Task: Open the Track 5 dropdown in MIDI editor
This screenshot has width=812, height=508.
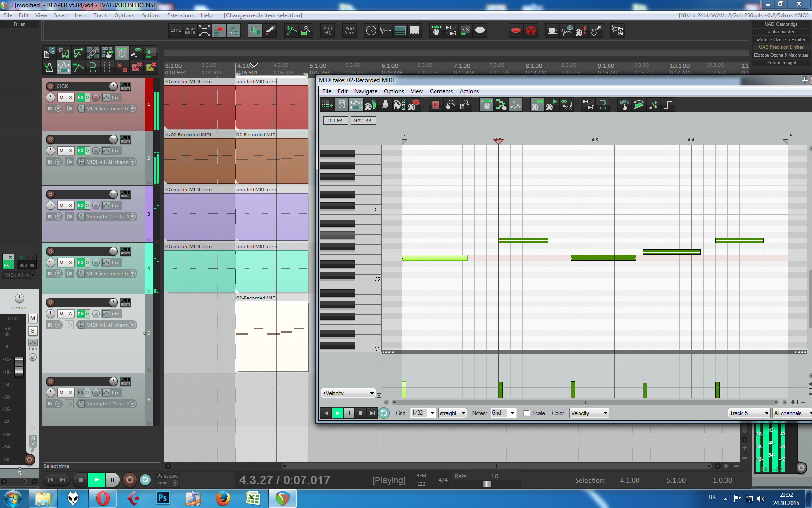Action: coord(749,413)
